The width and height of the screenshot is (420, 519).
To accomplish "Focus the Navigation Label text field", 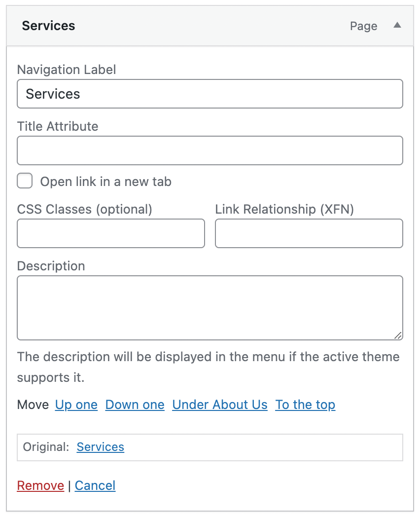I will (210, 94).
